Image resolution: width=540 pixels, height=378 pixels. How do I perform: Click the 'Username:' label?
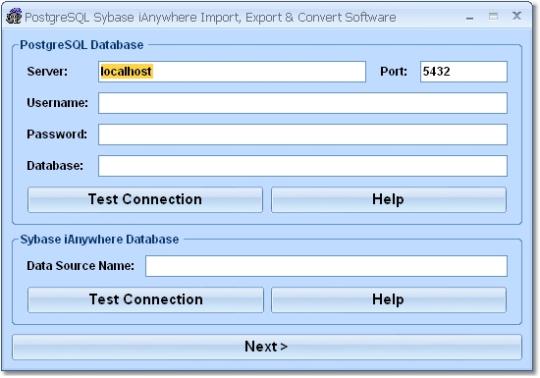click(x=58, y=103)
